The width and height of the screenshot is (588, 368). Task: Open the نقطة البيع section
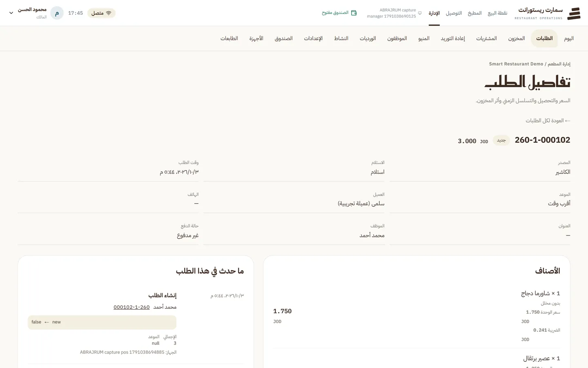click(x=497, y=13)
